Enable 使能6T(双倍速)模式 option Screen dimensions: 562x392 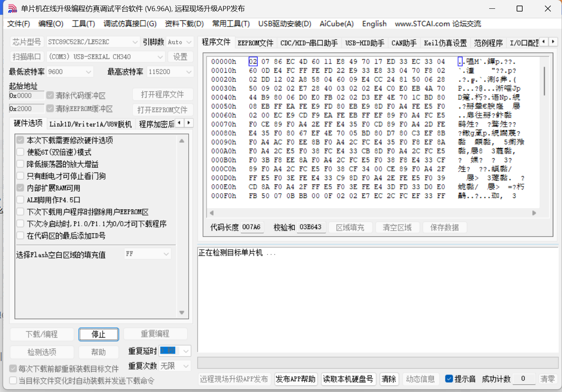[x=20, y=152]
